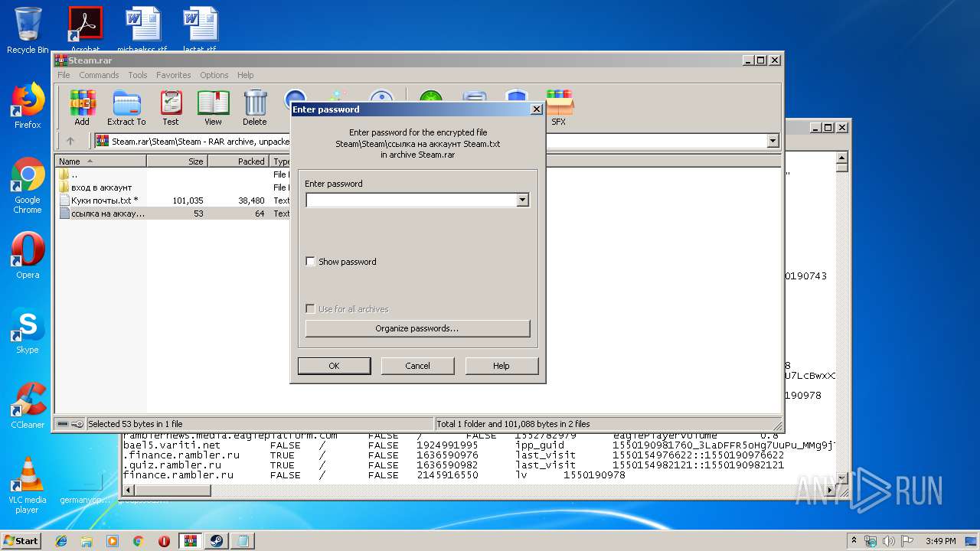
Task: Open the Help menu in WinRAR
Action: (x=245, y=75)
